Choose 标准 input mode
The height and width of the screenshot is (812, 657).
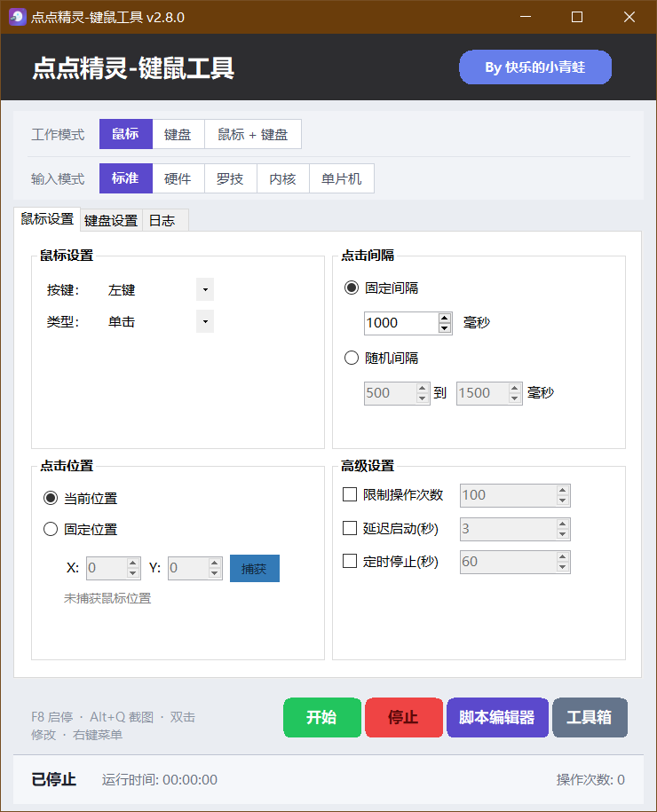point(126,178)
